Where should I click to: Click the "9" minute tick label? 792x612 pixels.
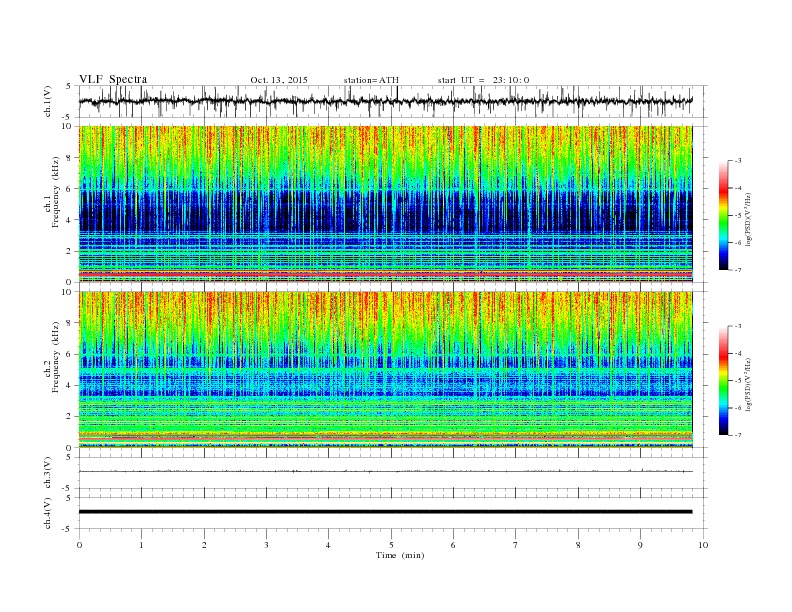click(640, 545)
